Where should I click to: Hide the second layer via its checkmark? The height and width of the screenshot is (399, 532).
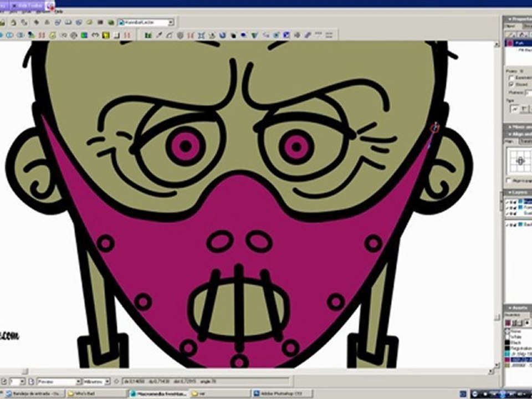coord(507,208)
